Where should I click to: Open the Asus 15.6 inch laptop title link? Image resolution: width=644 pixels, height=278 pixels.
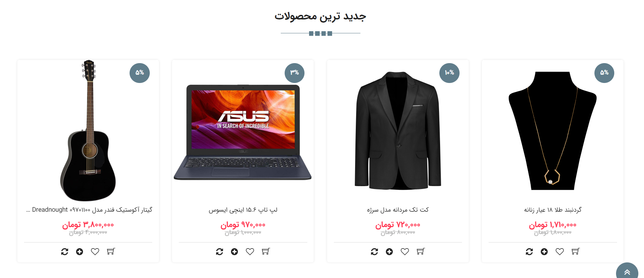(x=243, y=210)
